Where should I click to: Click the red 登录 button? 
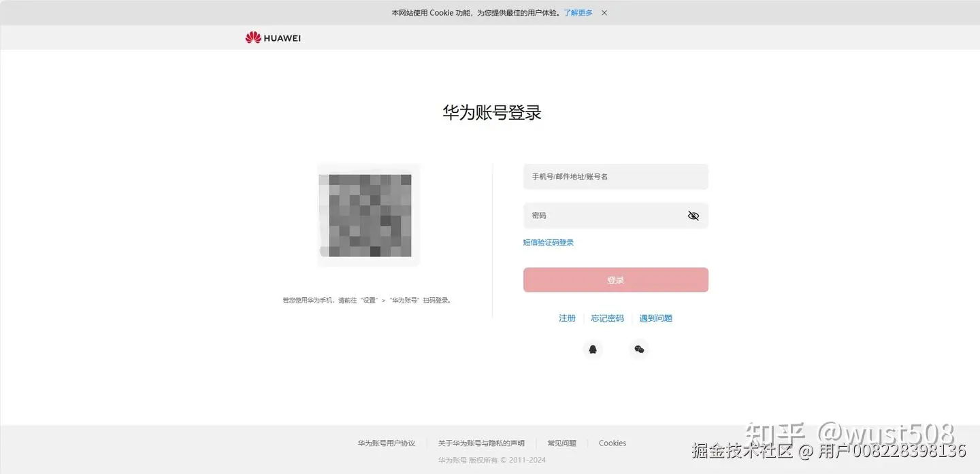click(616, 280)
